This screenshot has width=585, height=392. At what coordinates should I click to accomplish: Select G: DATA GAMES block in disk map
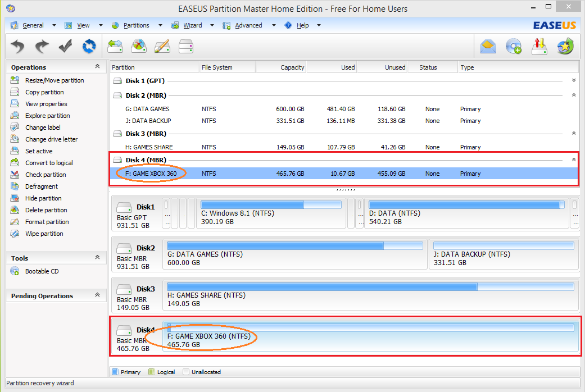click(x=294, y=254)
